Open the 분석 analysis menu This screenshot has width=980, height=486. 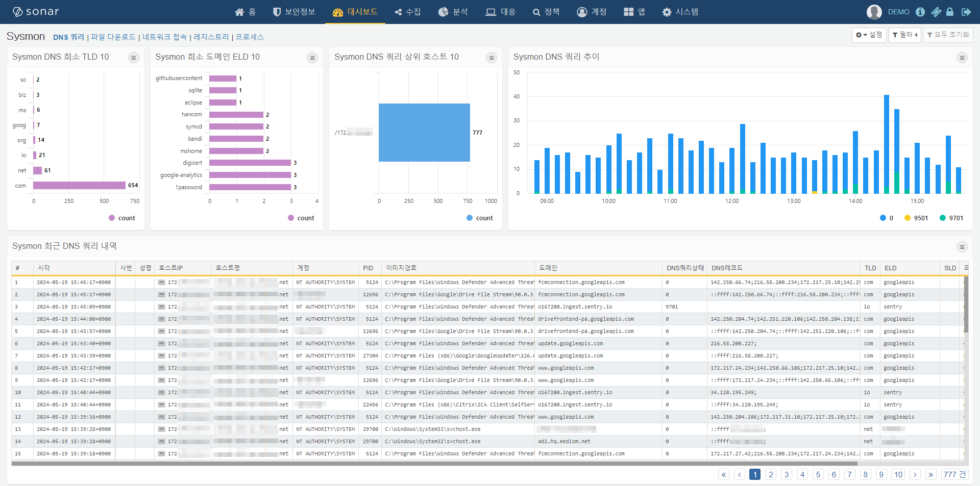tap(453, 12)
